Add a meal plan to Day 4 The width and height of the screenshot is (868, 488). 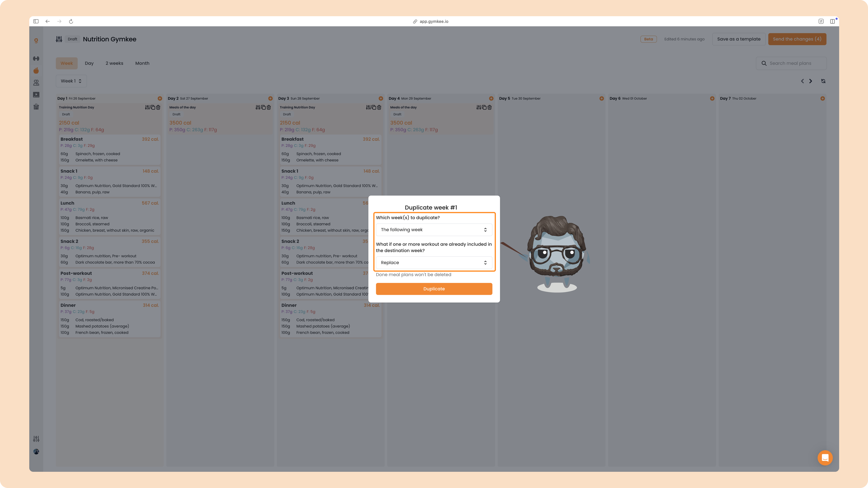(491, 98)
